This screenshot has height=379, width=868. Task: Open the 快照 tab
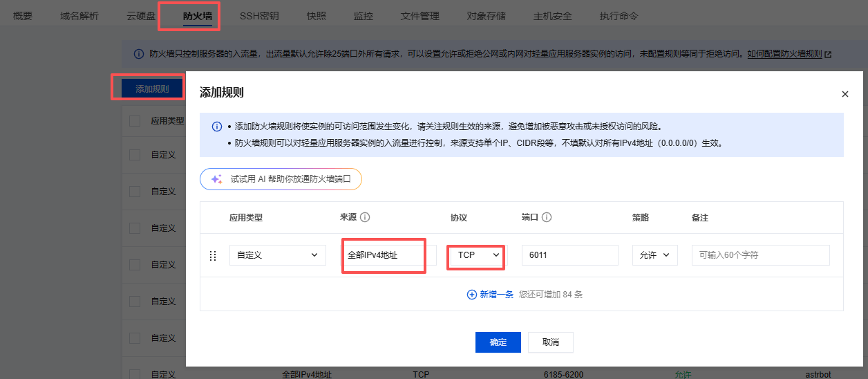click(x=317, y=16)
